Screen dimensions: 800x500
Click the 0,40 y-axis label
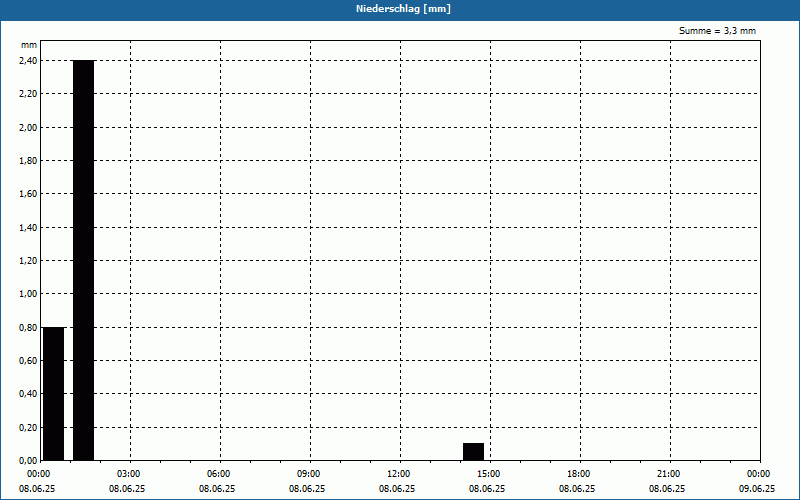tap(29, 394)
